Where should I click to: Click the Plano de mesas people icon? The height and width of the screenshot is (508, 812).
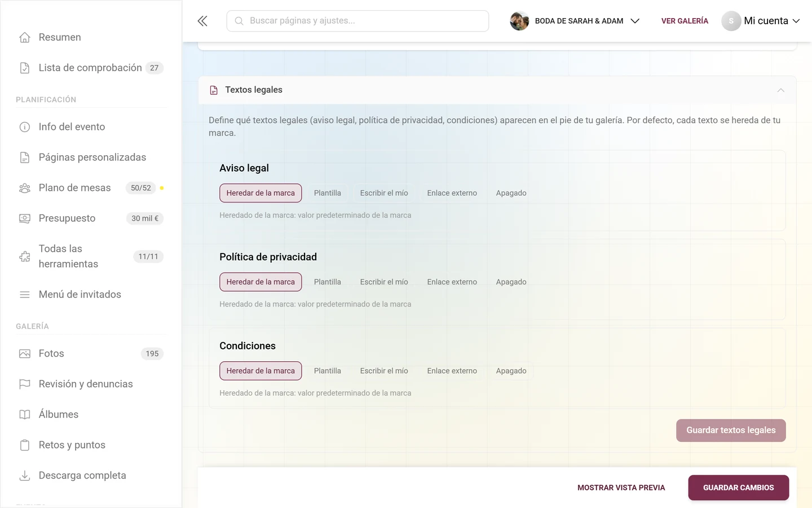pyautogui.click(x=25, y=188)
